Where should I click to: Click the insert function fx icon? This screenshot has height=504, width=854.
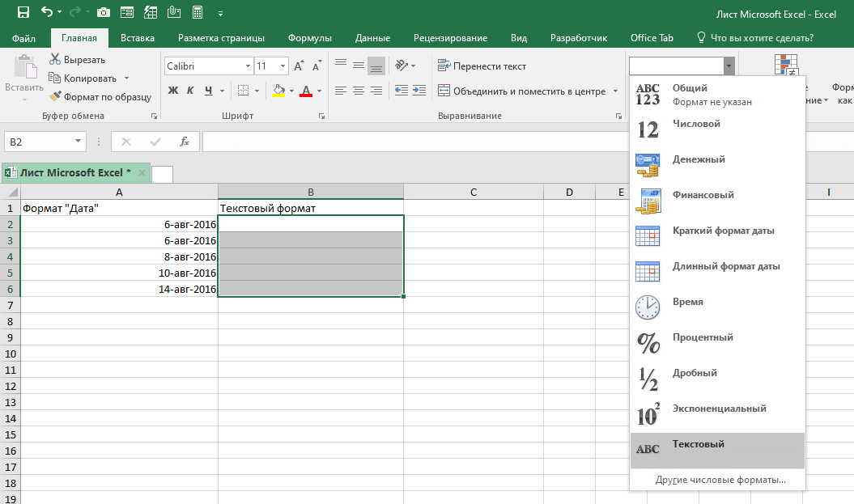coord(184,142)
